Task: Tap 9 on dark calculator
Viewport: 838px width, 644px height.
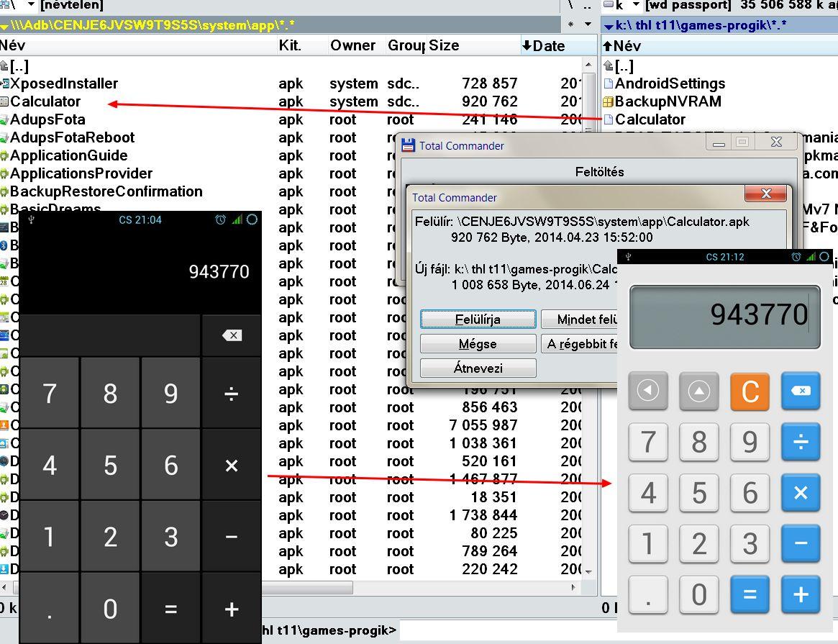Action: click(170, 394)
